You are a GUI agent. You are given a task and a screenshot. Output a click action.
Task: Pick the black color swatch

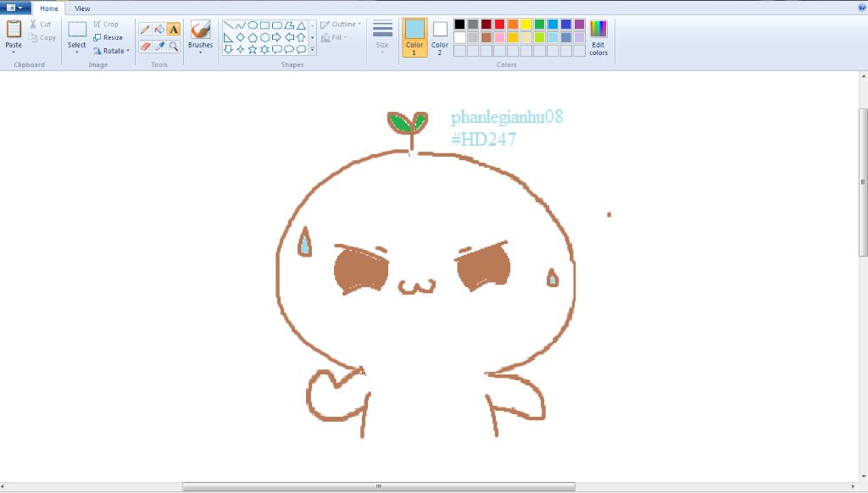click(459, 25)
